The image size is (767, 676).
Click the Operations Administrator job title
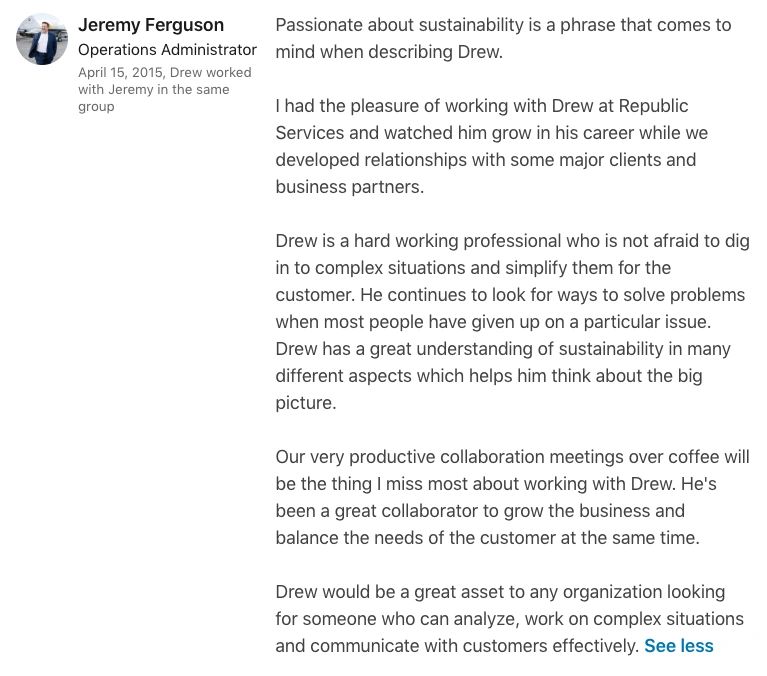[167, 50]
